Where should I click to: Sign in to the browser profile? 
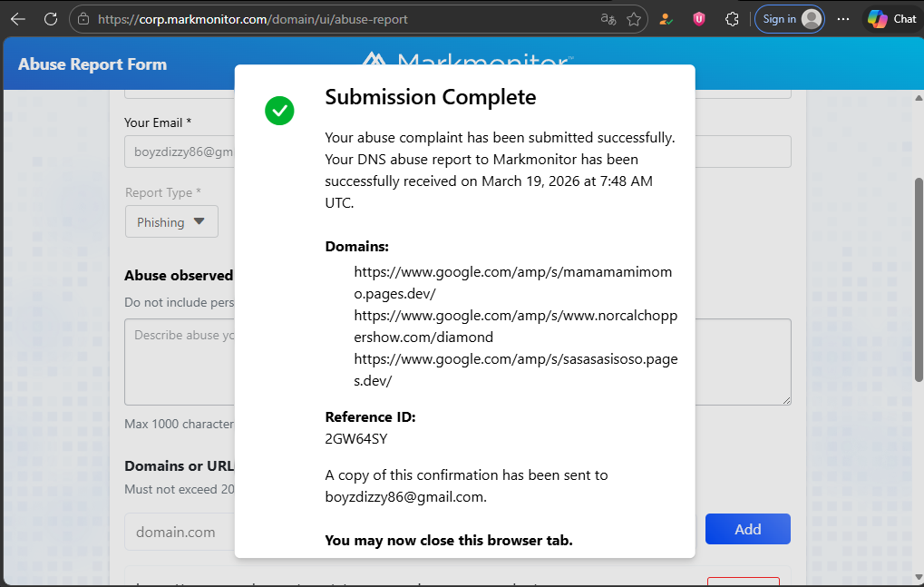point(791,19)
